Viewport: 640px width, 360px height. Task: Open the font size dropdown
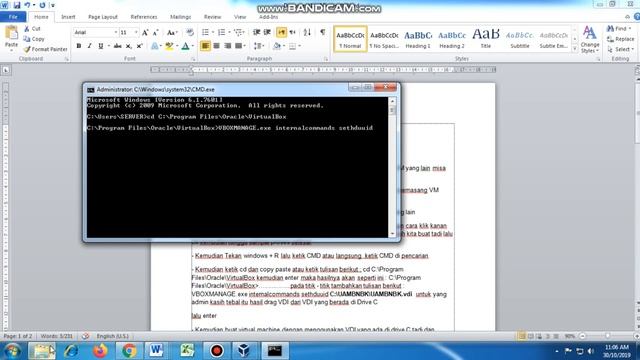point(136,32)
